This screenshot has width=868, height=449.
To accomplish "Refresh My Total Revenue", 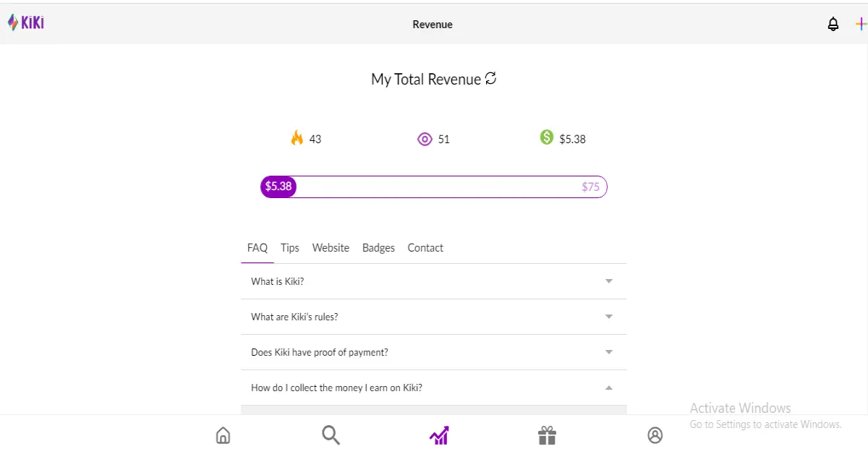I will pos(491,78).
